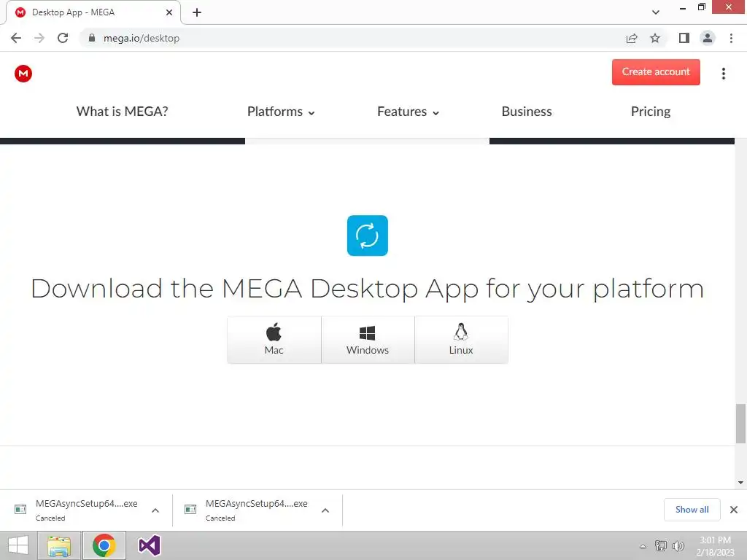Viewport: 747px width, 560px height.
Task: Download the Windows desktop app
Action: tap(368, 340)
